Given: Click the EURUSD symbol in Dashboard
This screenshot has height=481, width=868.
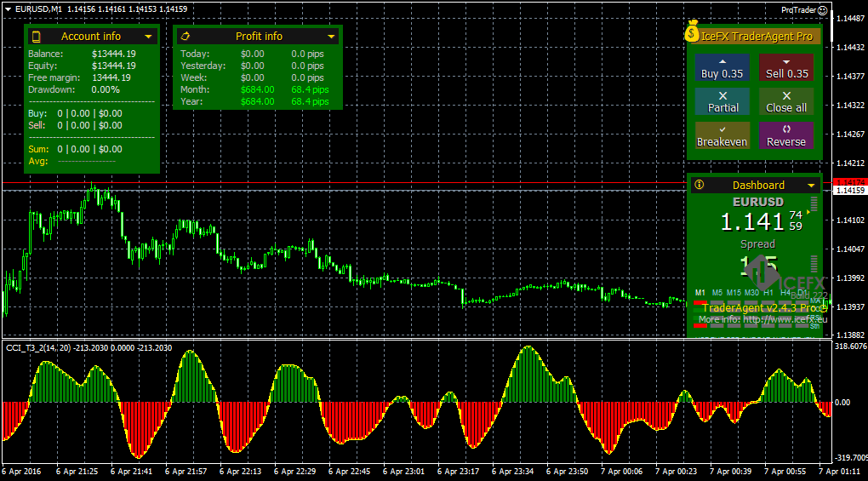Looking at the screenshot, I should pos(758,202).
